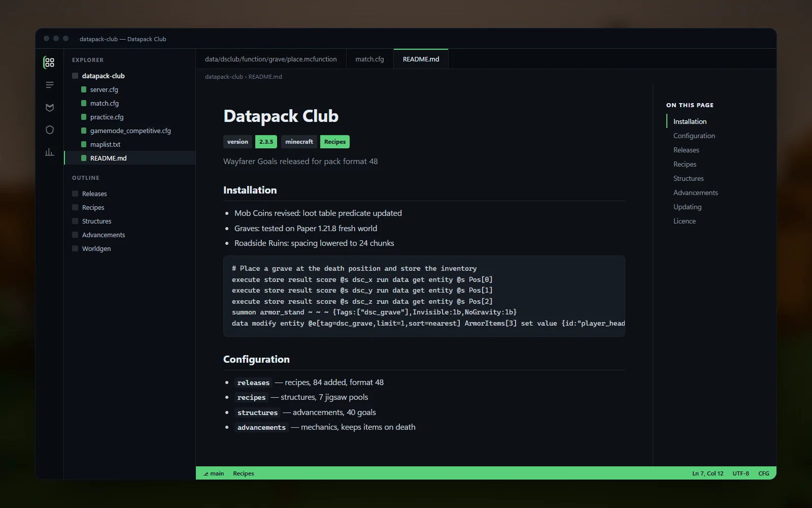The image size is (812, 508).
Task: Switch to the match.cfg editor tab
Action: point(369,59)
